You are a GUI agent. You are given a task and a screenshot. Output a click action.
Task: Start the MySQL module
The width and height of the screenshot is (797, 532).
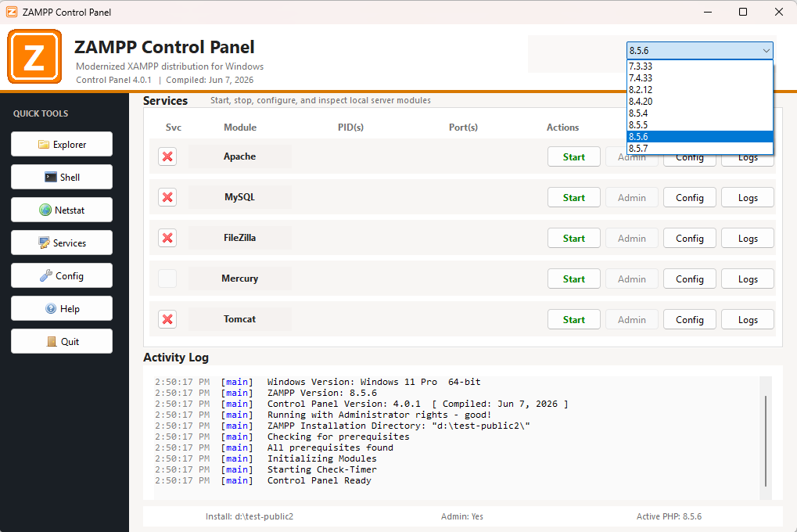point(574,197)
